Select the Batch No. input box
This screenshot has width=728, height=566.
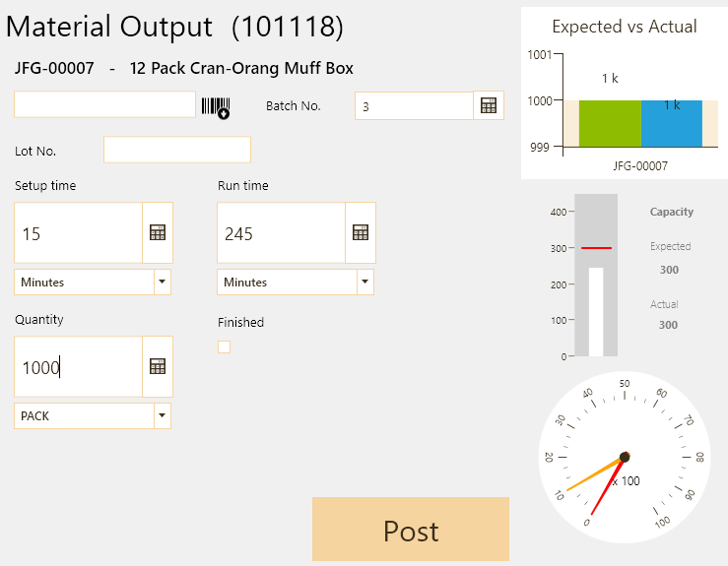click(414, 105)
